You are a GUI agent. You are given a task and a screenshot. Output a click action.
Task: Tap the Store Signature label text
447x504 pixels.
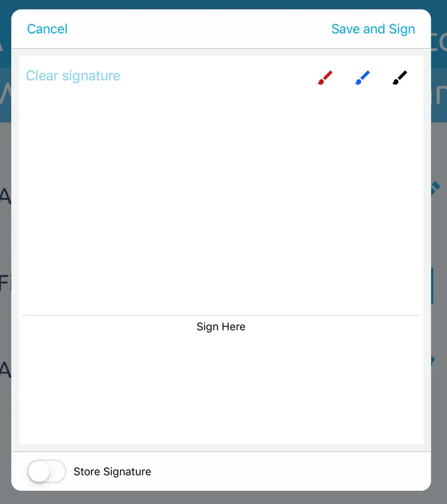coord(112,472)
